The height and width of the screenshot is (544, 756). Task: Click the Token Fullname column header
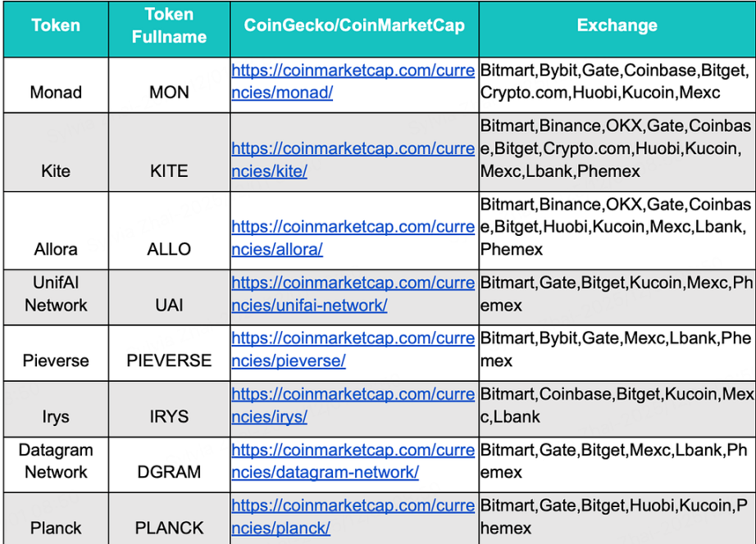pos(169,25)
